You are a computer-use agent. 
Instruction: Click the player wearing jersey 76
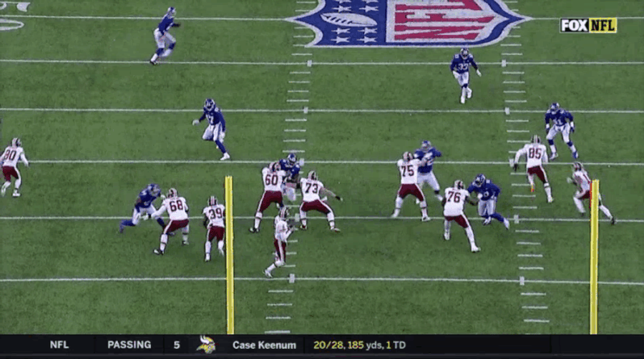coord(459,215)
